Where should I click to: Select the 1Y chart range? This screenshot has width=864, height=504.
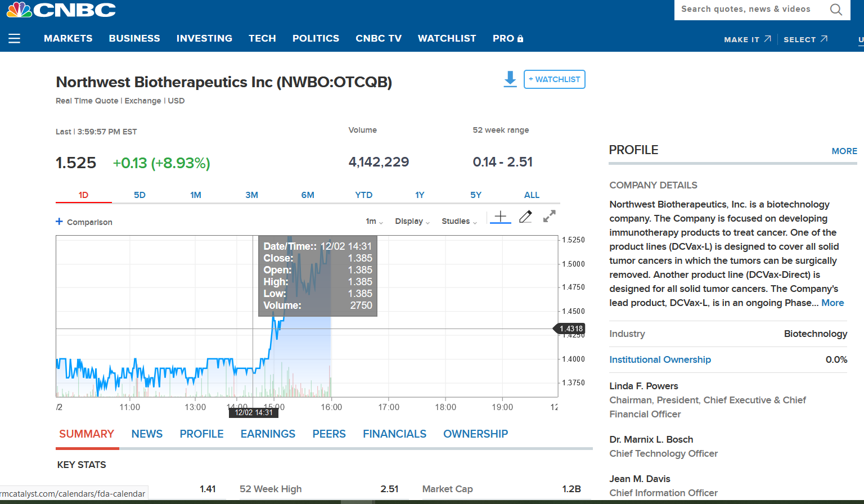click(420, 195)
